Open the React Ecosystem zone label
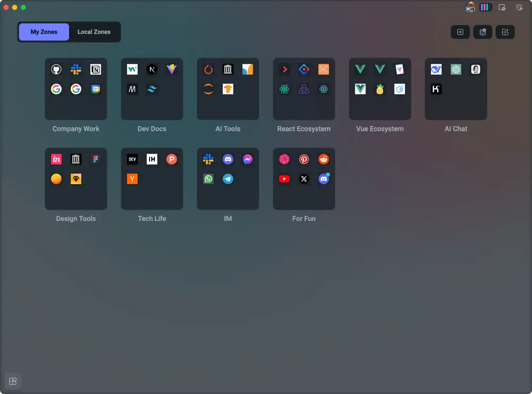532x394 pixels. pyautogui.click(x=304, y=129)
